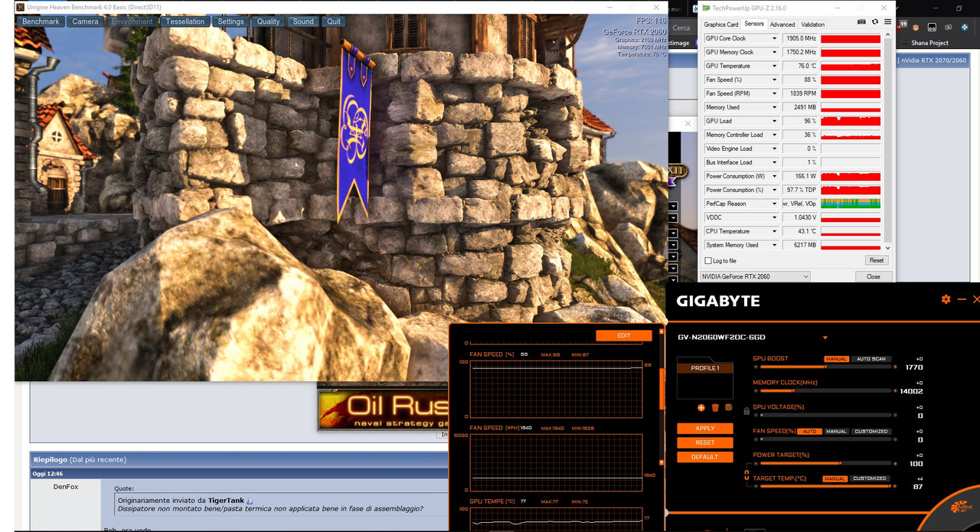Enable the Log to file checkbox
This screenshot has height=532, width=980.
pyautogui.click(x=707, y=261)
